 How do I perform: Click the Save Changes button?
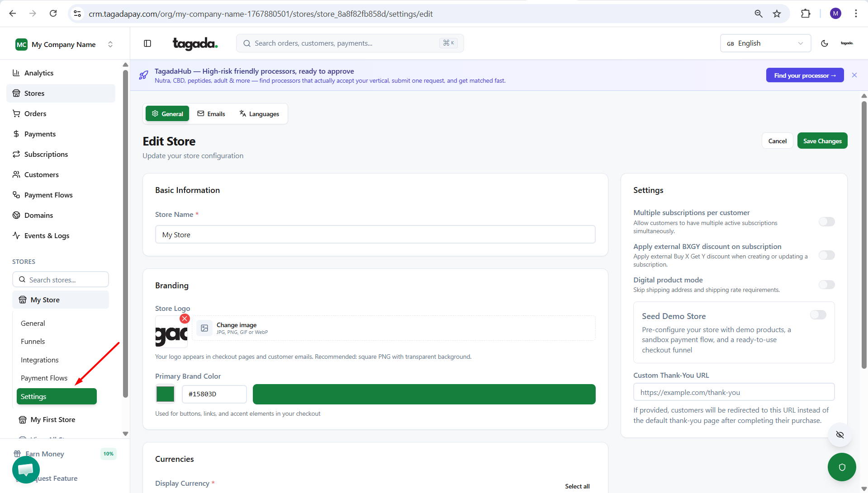[x=822, y=141]
